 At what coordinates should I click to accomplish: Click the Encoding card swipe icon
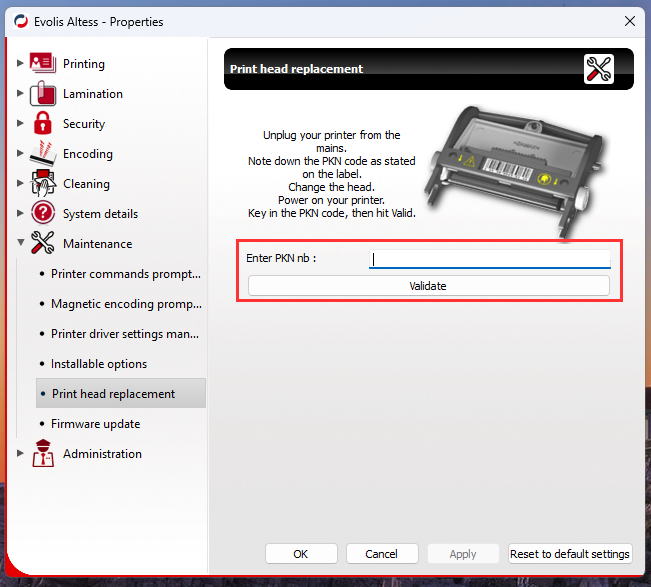(43, 153)
